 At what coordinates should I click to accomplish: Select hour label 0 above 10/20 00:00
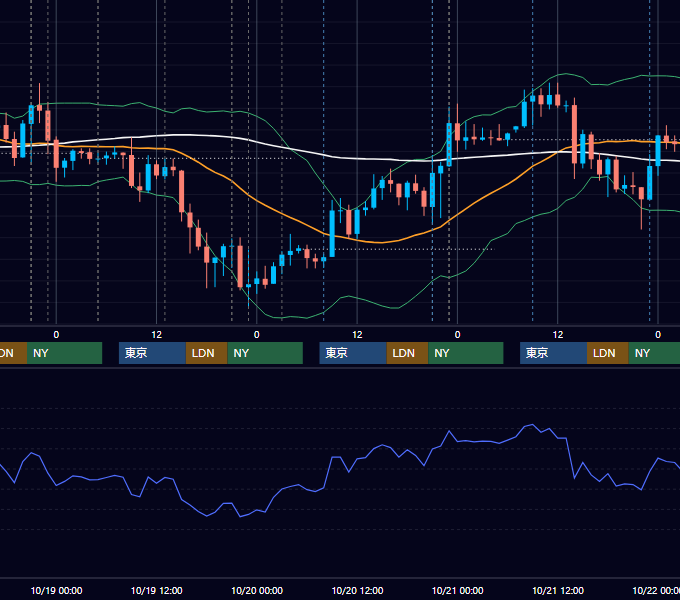coord(257,335)
